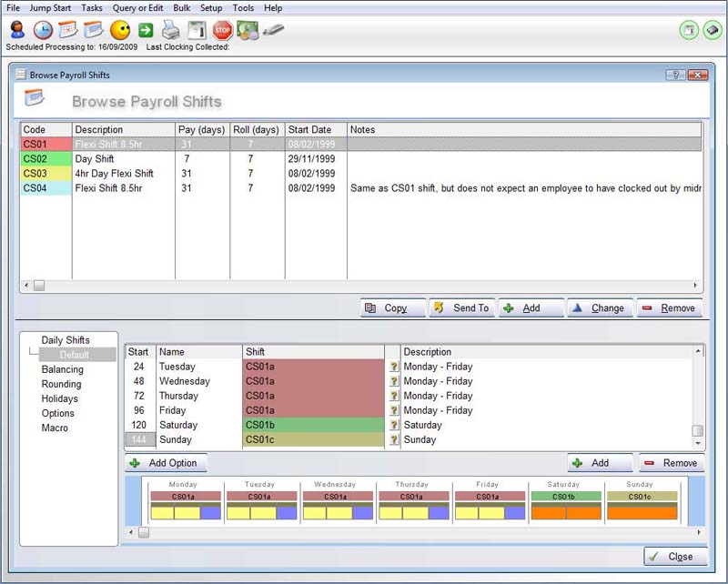The width and height of the screenshot is (728, 584).
Task: Open the Balancing section in left tree
Action: (x=62, y=369)
